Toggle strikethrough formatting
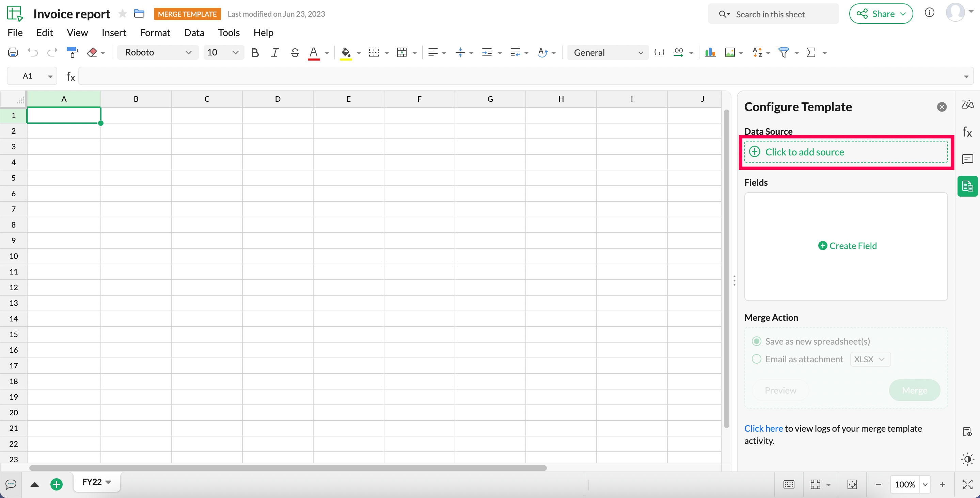Viewport: 980px width, 498px height. pyautogui.click(x=295, y=52)
